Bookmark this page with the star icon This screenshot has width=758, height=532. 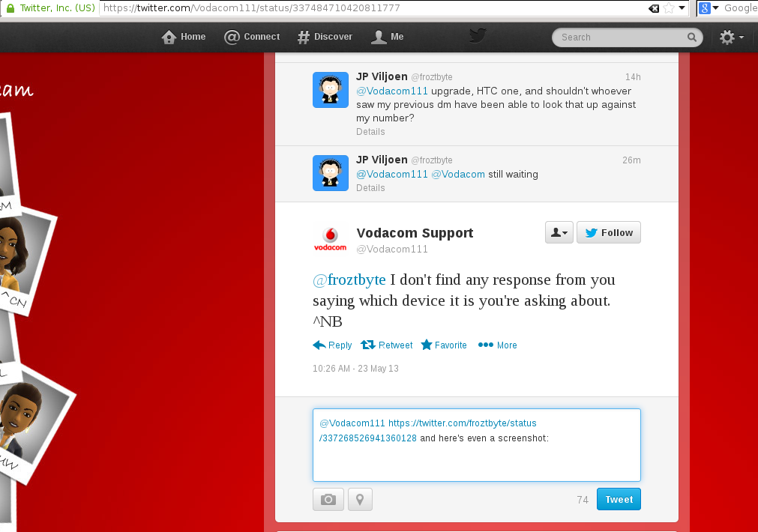click(669, 8)
